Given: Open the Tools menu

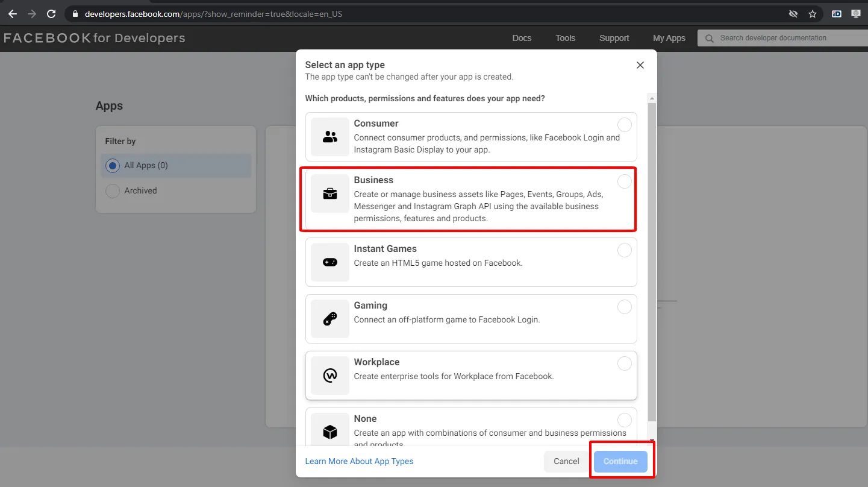Looking at the screenshot, I should pos(565,38).
